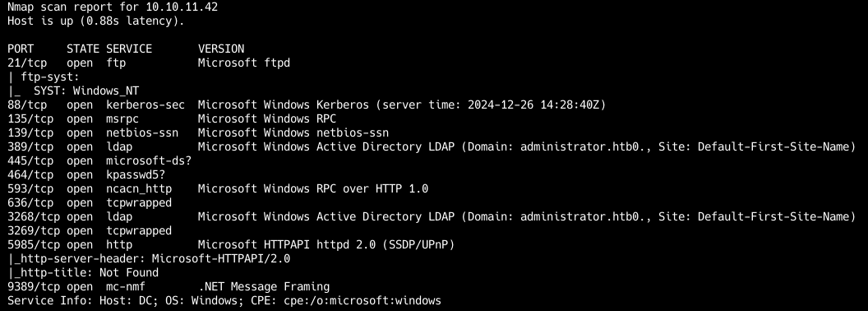The height and width of the screenshot is (311, 868).
Task: Click the 3269/tcp tcpwrapped entry
Action: tap(89, 230)
